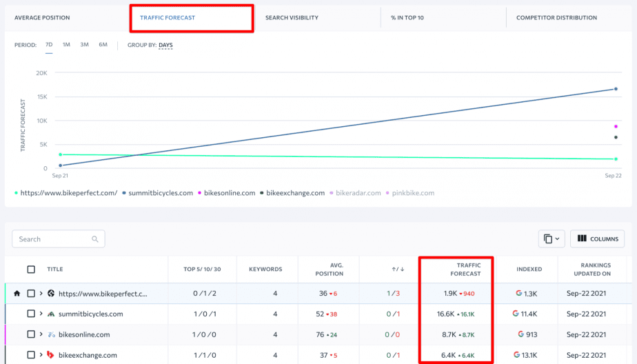The image size is (637, 364).
Task: Sort by Traffic Forecast column header
Action: pyautogui.click(x=465, y=270)
